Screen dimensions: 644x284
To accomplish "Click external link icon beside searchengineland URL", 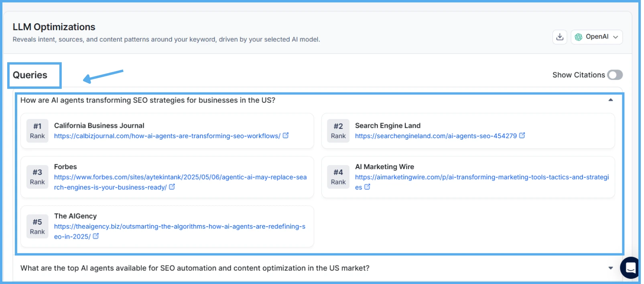I will (522, 135).
